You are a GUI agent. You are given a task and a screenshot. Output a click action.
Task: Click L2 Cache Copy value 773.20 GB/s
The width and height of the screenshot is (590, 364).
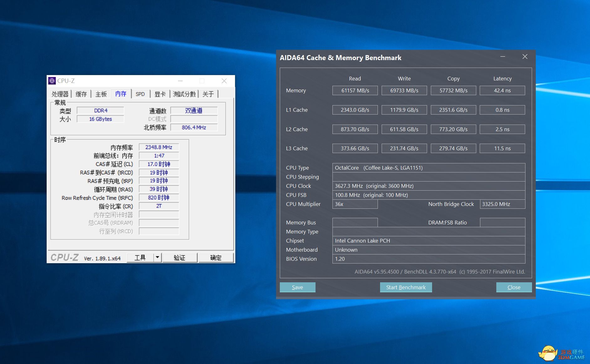pos(453,129)
